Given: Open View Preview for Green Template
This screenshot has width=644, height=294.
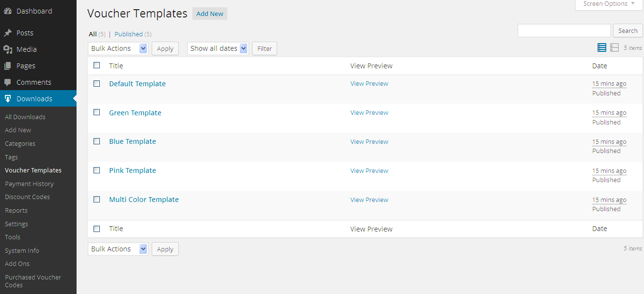Looking at the screenshot, I should click(369, 113).
